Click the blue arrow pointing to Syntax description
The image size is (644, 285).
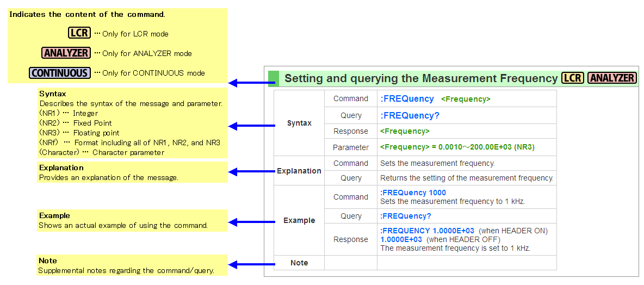(252, 126)
